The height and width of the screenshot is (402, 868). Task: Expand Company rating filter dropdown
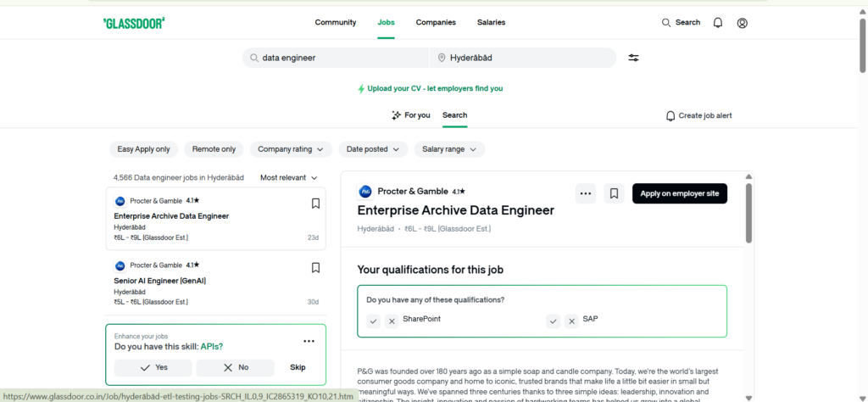(291, 149)
